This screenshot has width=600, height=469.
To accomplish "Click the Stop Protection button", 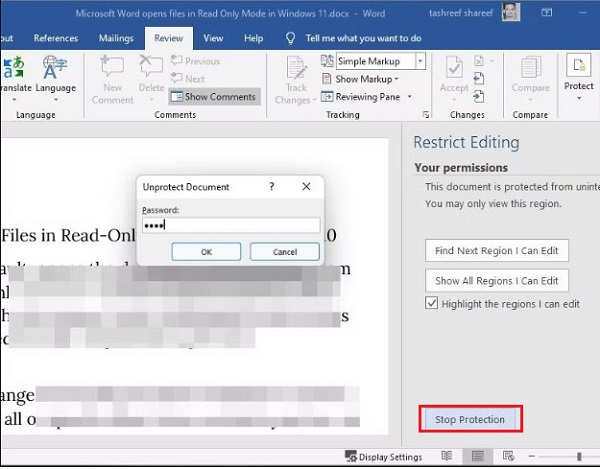I will point(470,419).
